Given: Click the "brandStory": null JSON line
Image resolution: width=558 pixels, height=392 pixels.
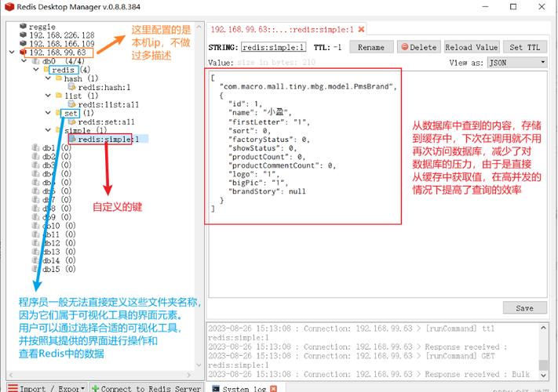Looking at the screenshot, I should pos(268,191).
